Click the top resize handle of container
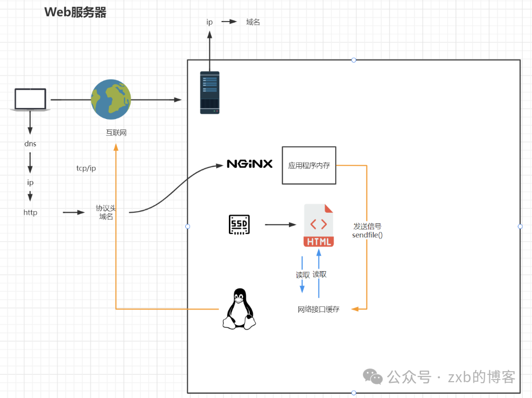Screen dimensions: 532x398 (354, 60)
